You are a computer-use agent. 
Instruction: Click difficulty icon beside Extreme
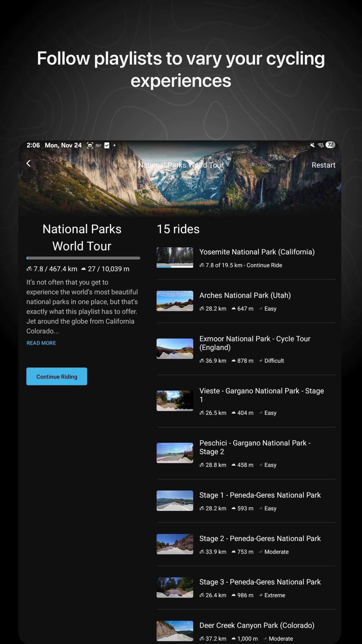coord(261,595)
